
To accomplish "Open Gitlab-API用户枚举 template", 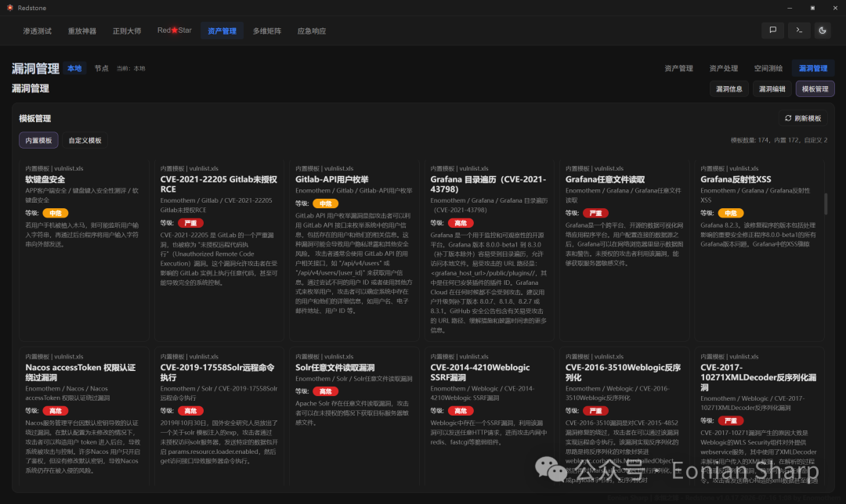I will click(354, 250).
